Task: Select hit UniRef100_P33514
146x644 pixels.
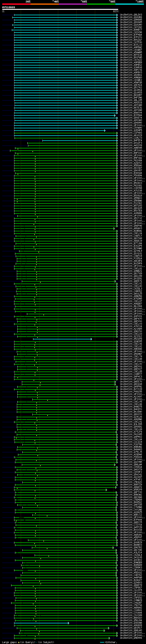Action: (x=131, y=259)
